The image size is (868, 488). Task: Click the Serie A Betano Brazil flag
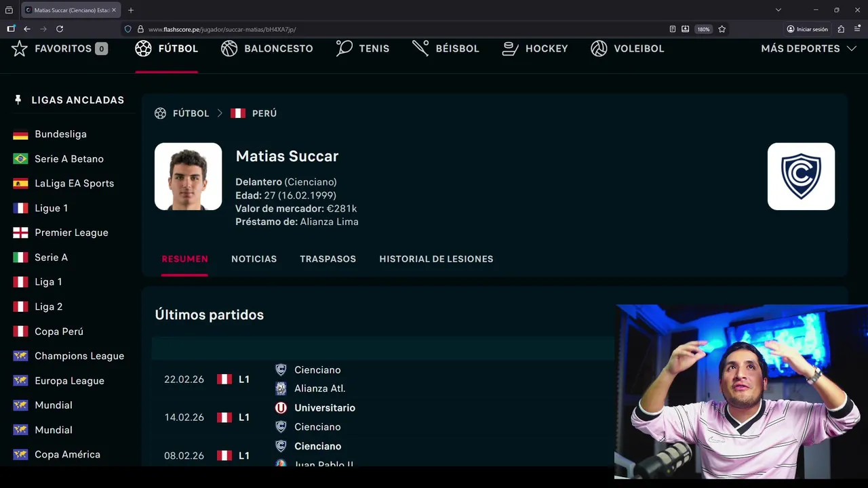pos(21,159)
